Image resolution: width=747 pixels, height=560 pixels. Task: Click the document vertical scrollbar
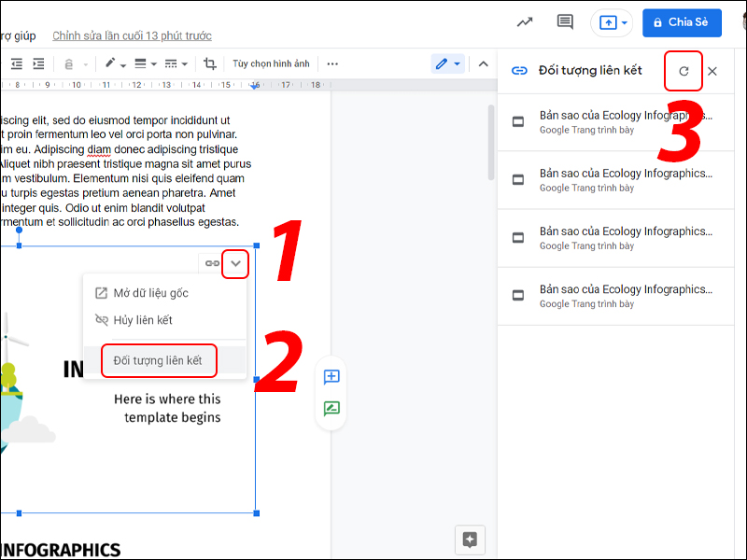[x=491, y=143]
